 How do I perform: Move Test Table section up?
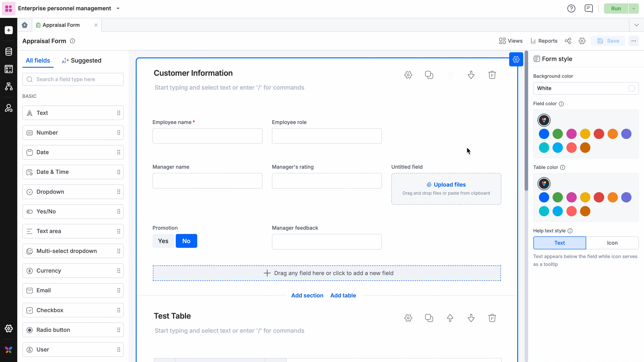pos(450,318)
